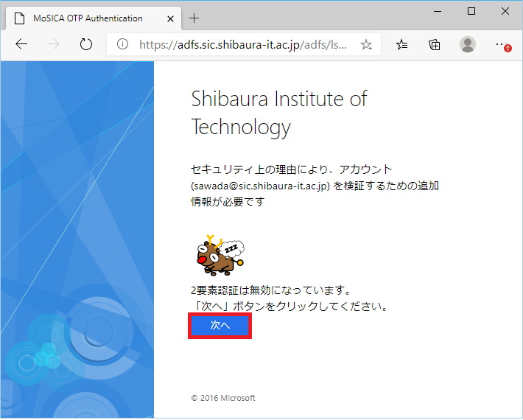
Task: Click the 情報が必要です text line
Action: click(228, 201)
